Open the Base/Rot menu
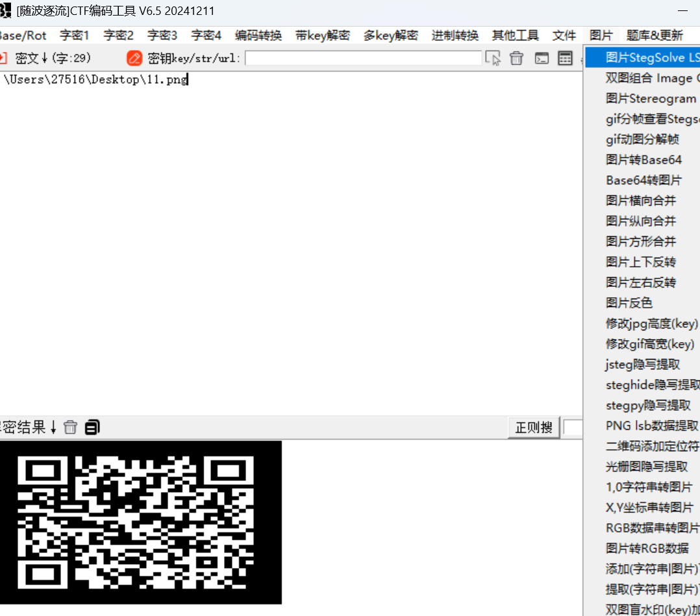This screenshot has height=616, width=700. (23, 35)
